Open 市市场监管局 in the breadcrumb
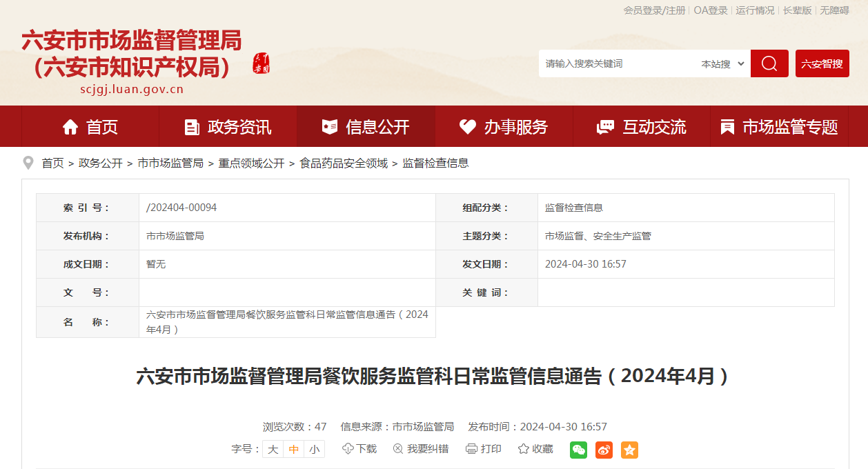 170,163
